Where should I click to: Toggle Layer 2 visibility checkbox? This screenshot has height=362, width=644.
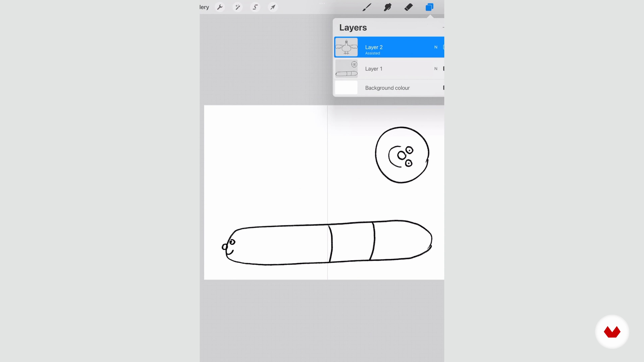[x=443, y=47]
